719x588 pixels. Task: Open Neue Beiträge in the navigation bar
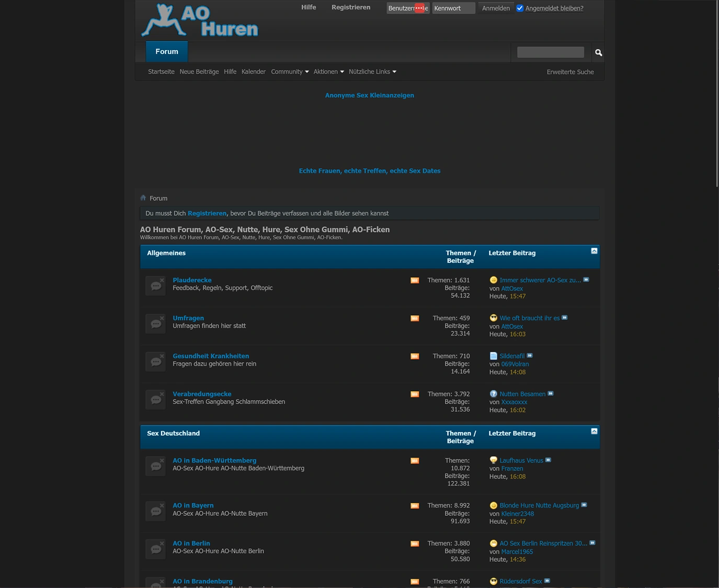tap(199, 72)
